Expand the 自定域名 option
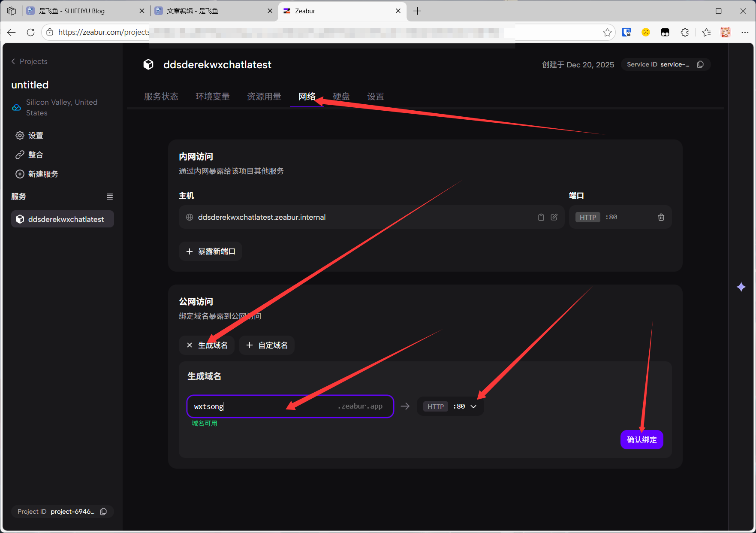This screenshot has width=756, height=533. click(x=267, y=345)
